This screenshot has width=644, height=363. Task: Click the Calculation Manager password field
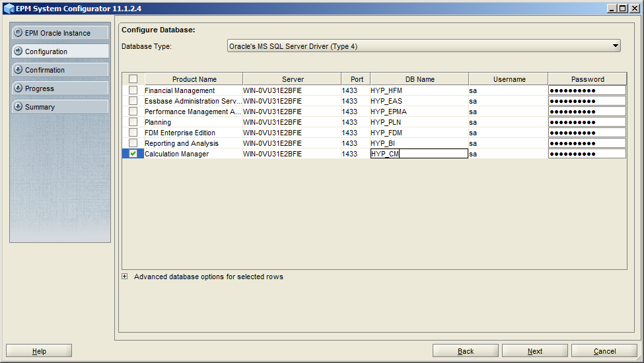[x=587, y=154]
